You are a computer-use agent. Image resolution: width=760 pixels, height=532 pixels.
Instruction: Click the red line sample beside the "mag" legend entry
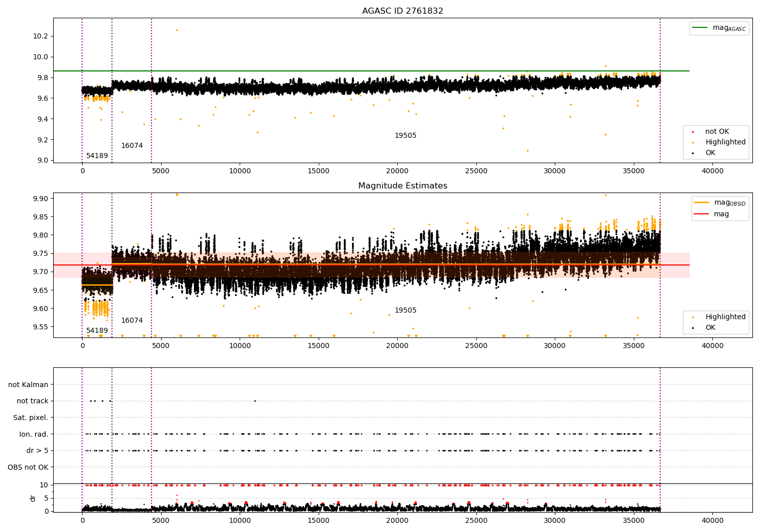click(701, 214)
